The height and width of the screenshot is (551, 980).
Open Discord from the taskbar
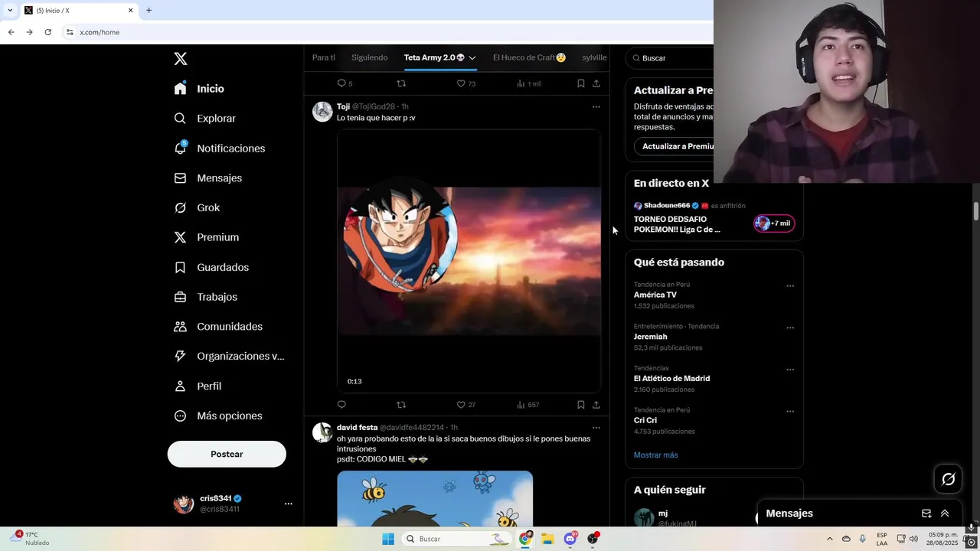click(570, 539)
